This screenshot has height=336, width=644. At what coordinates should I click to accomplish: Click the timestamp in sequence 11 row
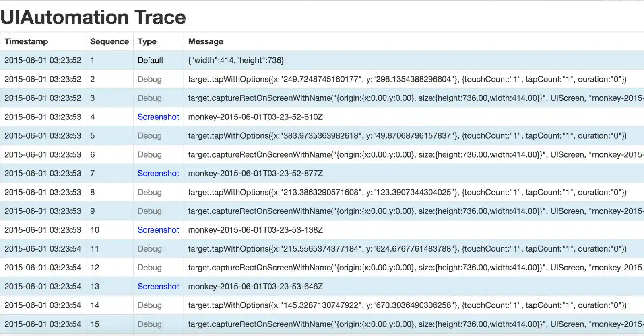point(43,249)
